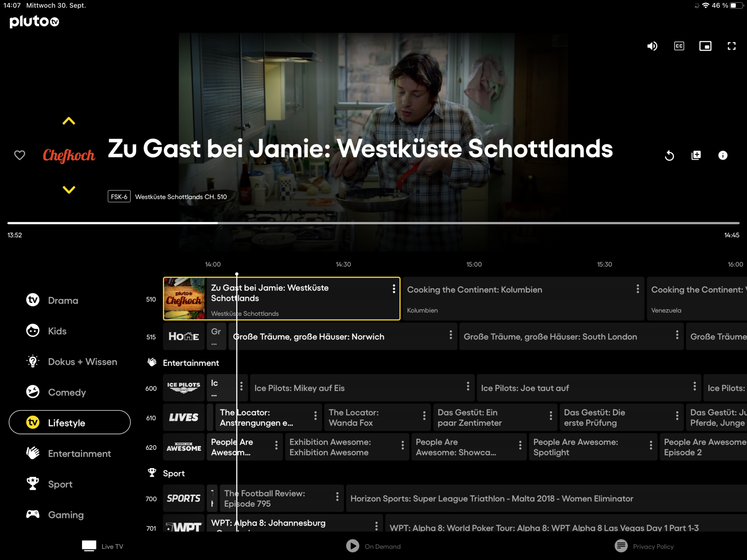The height and width of the screenshot is (560, 747).
Task: Open options menu for Cooking the Continent: Kolumbien
Action: click(x=638, y=289)
